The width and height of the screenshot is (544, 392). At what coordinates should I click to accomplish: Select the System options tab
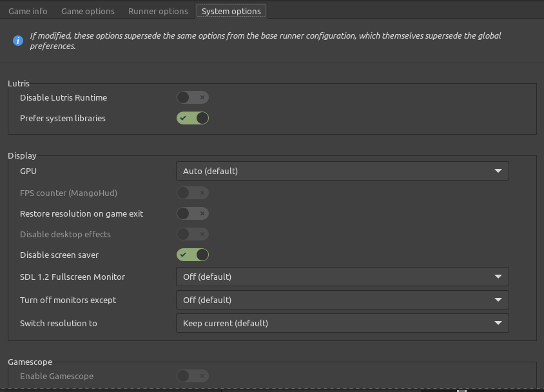pyautogui.click(x=231, y=11)
